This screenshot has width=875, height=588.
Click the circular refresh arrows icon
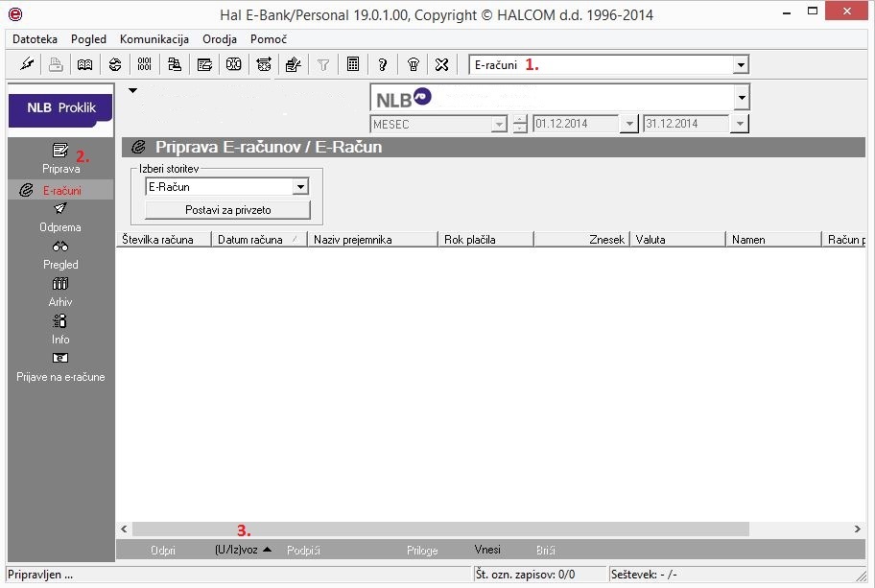(x=115, y=64)
